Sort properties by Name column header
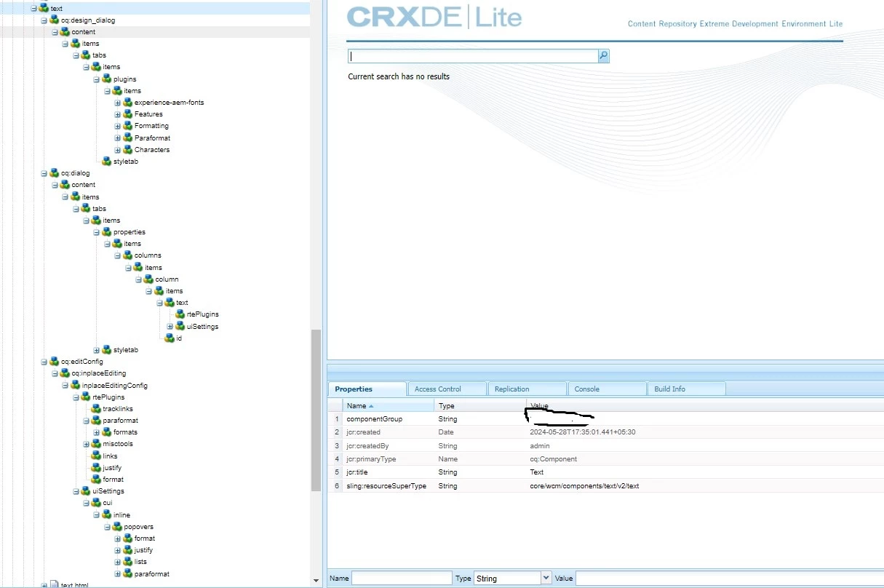Screen dimensions: 884x588 pos(389,406)
